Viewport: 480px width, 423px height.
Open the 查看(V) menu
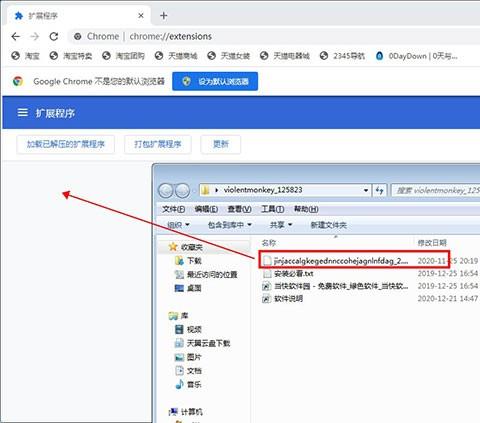tap(239, 209)
